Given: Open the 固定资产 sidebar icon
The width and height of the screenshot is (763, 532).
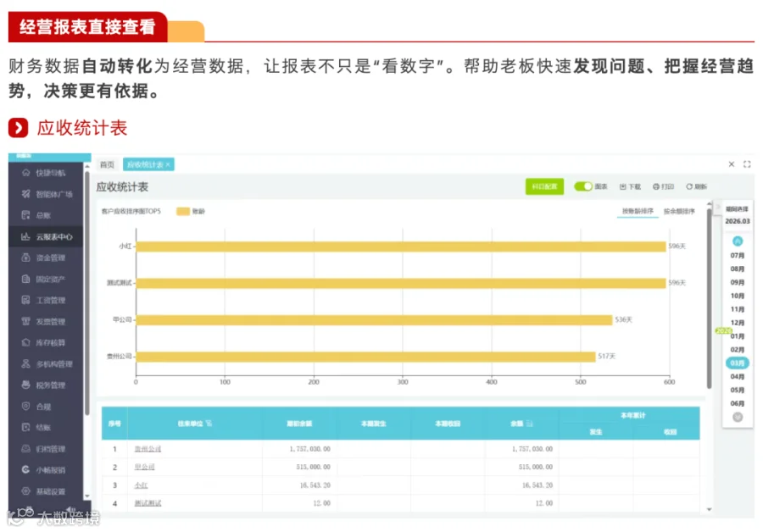Looking at the screenshot, I should (x=25, y=279).
